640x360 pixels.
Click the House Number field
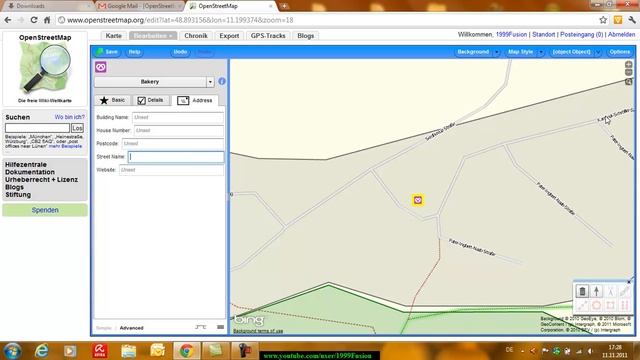click(x=179, y=131)
